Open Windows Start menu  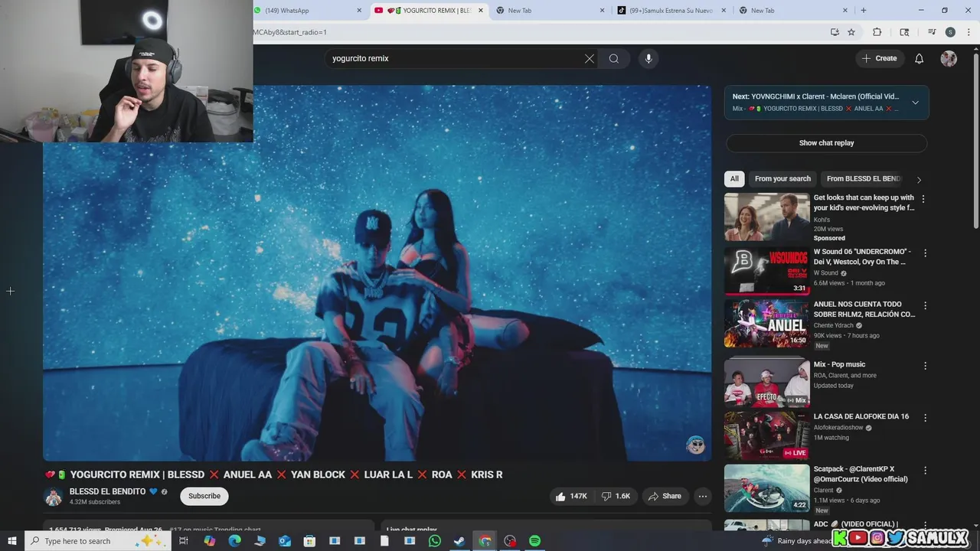pos(11,541)
